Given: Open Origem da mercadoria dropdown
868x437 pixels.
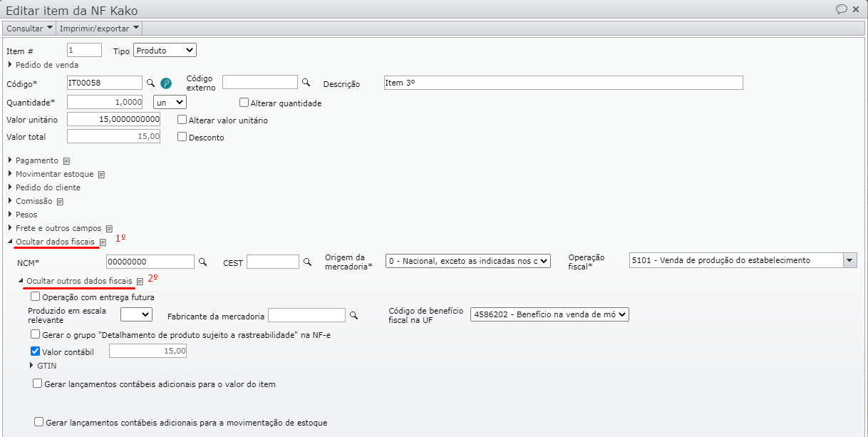Looking at the screenshot, I should (467, 261).
